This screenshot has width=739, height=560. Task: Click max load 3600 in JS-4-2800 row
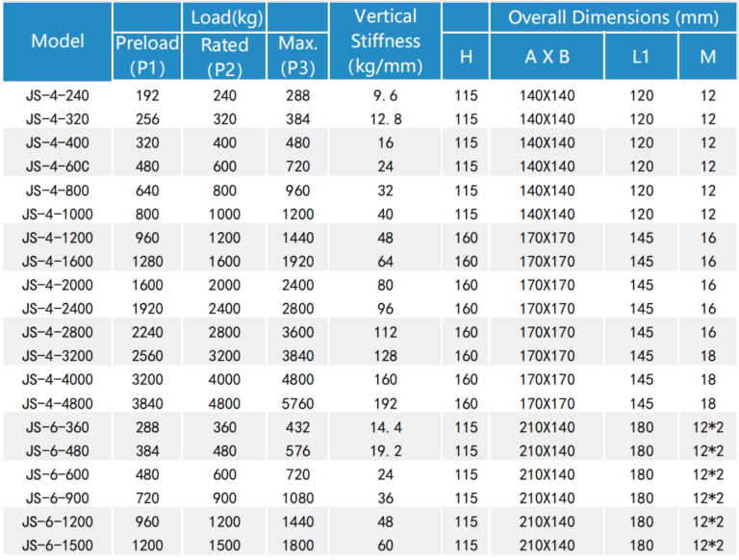tap(298, 332)
